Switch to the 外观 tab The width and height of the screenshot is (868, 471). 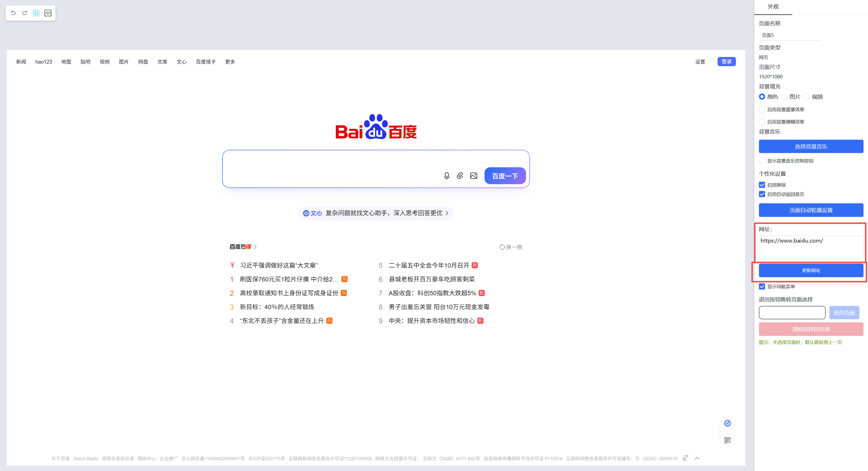[773, 7]
